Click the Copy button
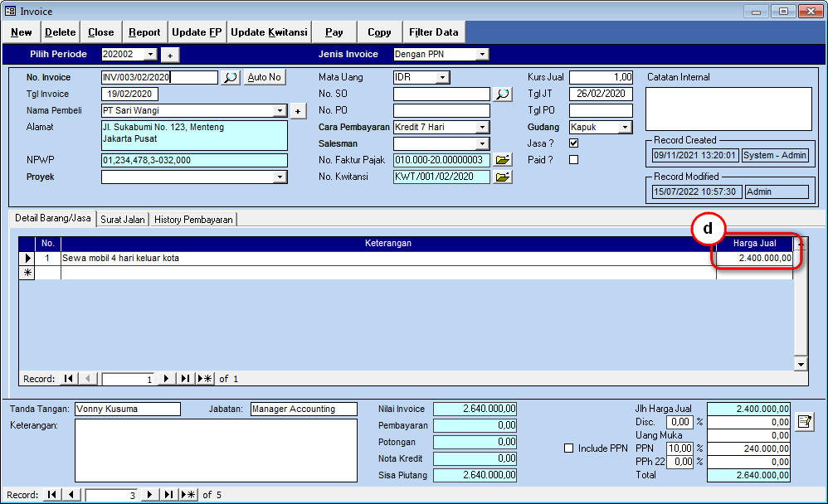 [379, 32]
